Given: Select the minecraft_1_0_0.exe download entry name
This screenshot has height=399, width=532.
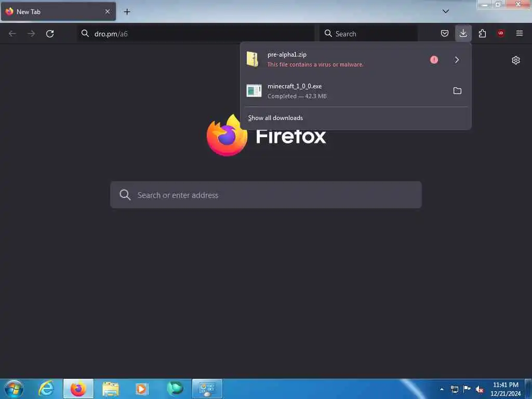Looking at the screenshot, I should pyautogui.click(x=295, y=86).
